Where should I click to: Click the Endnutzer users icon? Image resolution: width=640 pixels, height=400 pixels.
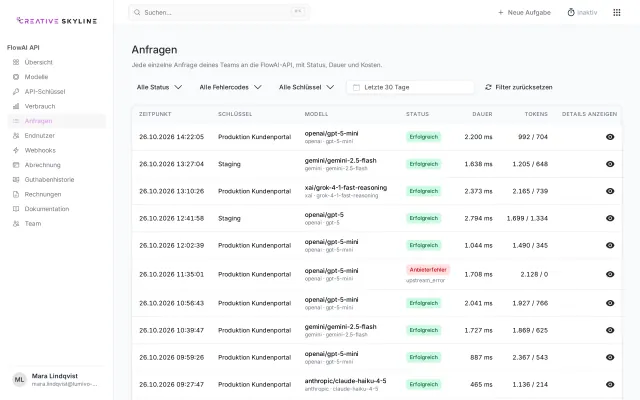16,136
